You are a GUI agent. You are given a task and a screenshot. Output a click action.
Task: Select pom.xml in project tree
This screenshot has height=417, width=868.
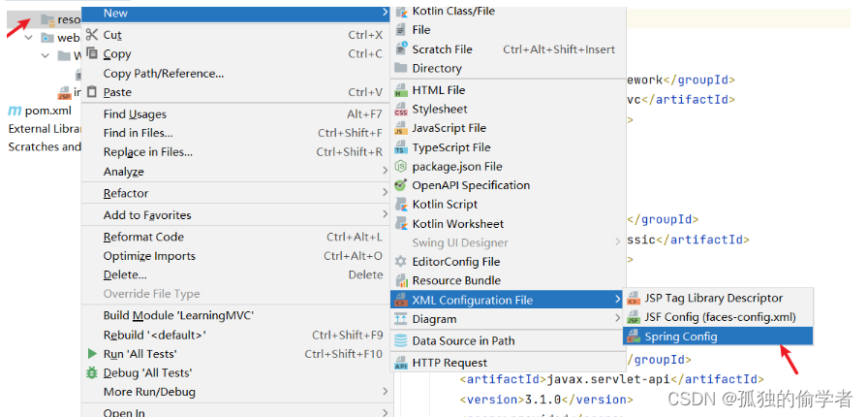tap(48, 111)
